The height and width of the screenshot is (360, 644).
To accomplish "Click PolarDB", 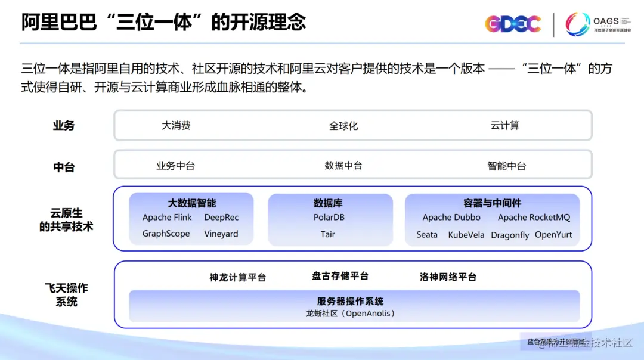I will 329,217.
